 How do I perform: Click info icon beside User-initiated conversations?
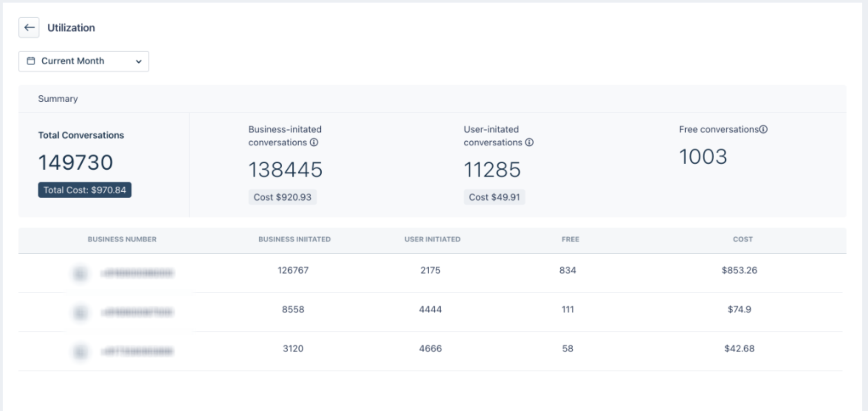pyautogui.click(x=529, y=142)
